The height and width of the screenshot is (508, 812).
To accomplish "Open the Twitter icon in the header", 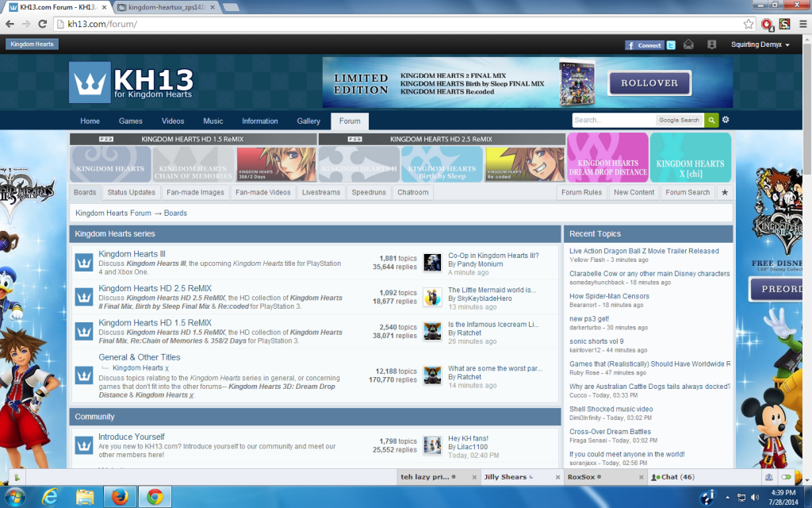I will 670,44.
